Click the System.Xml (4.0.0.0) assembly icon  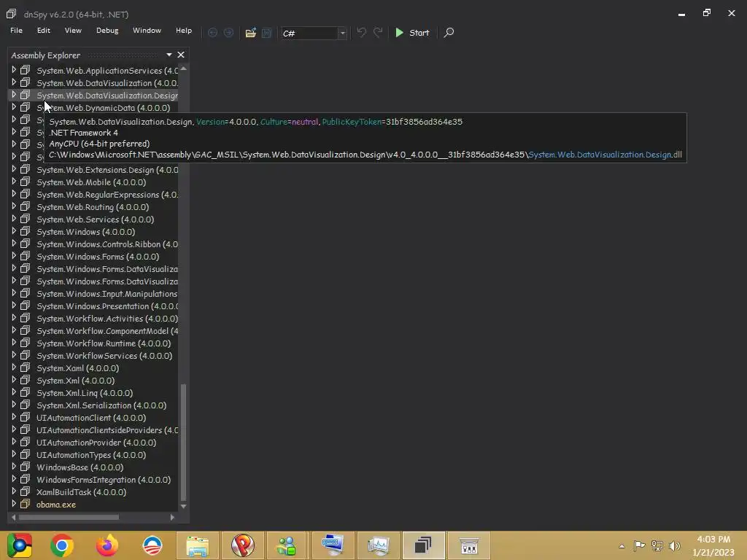[26, 379]
